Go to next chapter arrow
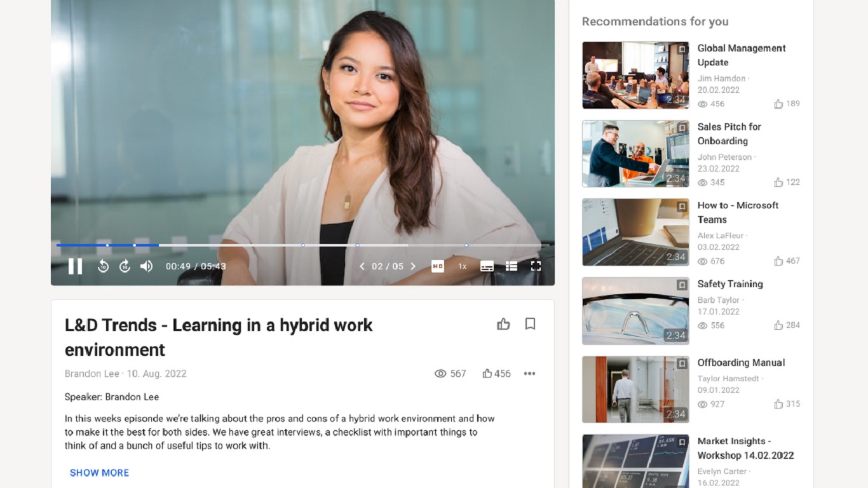The height and width of the screenshot is (488, 868). pos(413,266)
